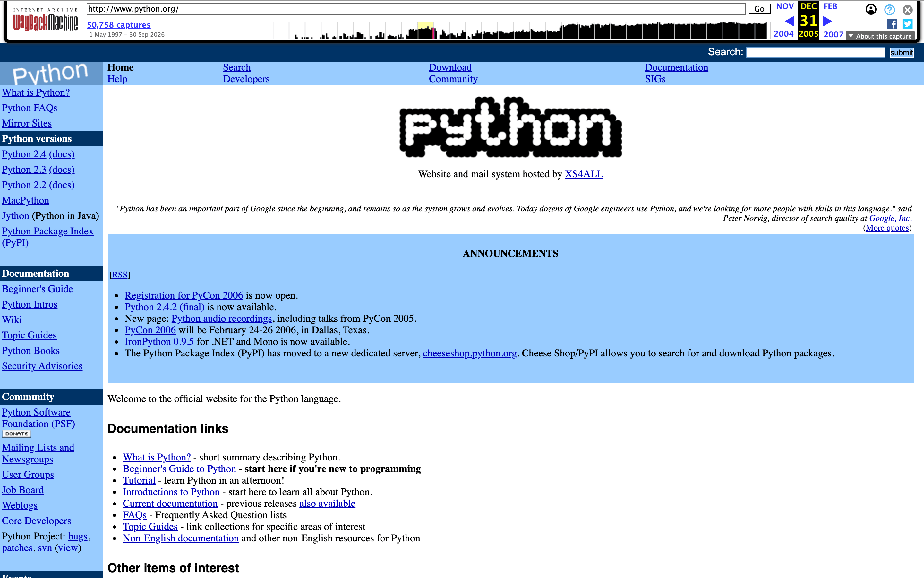Open the cheeseshop.python.org link

pyautogui.click(x=470, y=353)
